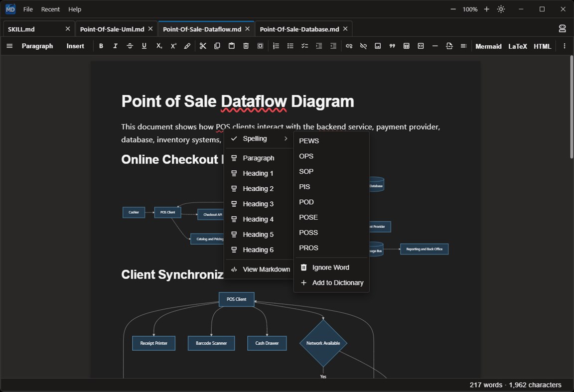The height and width of the screenshot is (392, 574).
Task: Insert a bulleted list
Action: coord(290,46)
